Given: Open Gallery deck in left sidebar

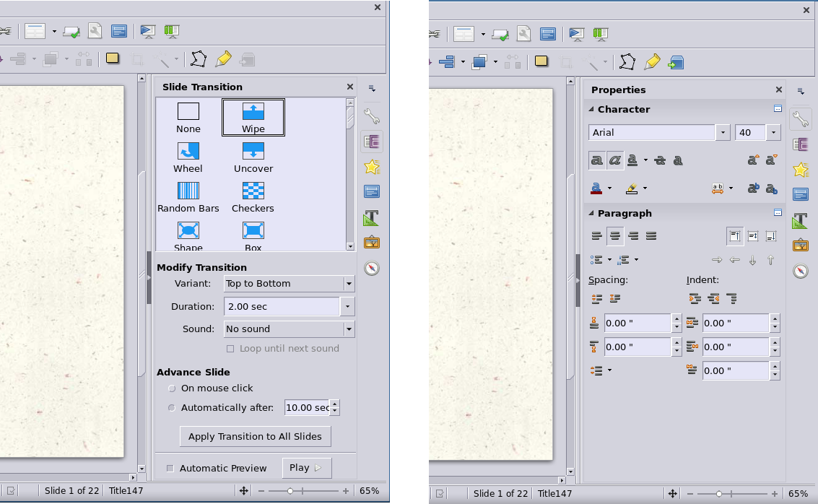Looking at the screenshot, I should tap(371, 243).
